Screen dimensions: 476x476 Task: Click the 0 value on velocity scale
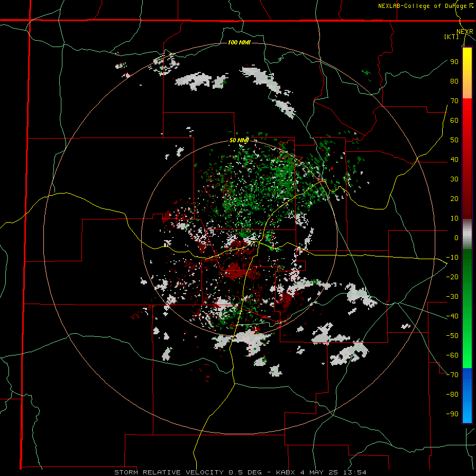pyautogui.click(x=456, y=238)
